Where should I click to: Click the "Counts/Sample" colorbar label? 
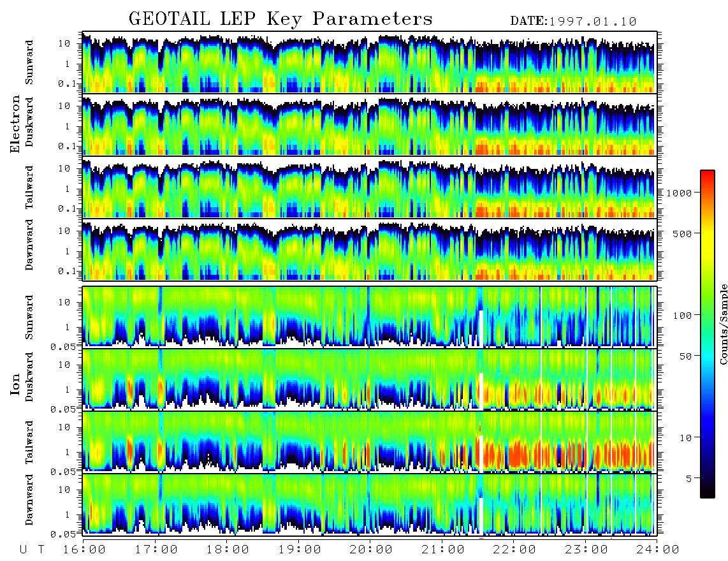(723, 324)
